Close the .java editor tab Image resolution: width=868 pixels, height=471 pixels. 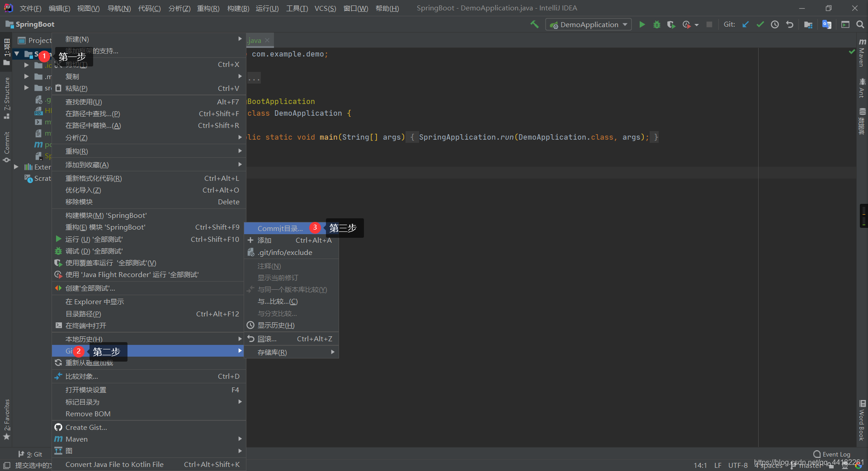pos(267,40)
